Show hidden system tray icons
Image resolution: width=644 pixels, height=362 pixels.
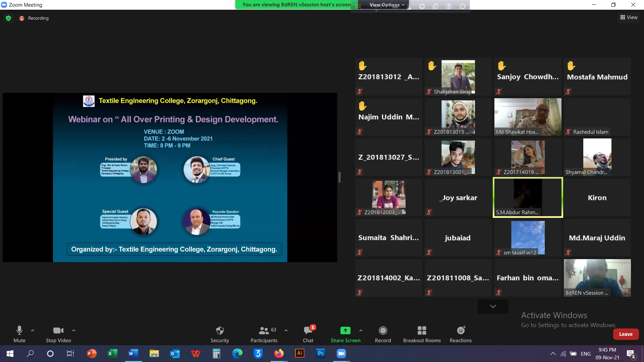tap(553, 354)
